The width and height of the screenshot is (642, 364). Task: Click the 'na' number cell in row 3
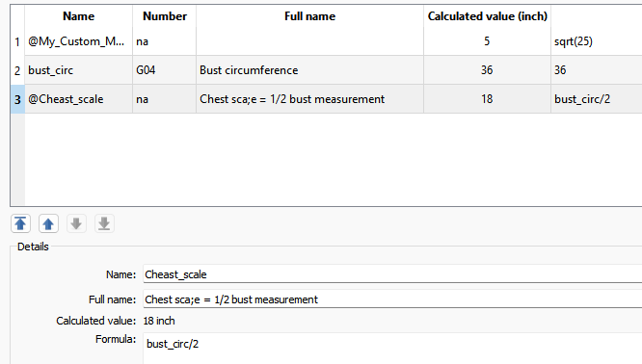click(165, 99)
